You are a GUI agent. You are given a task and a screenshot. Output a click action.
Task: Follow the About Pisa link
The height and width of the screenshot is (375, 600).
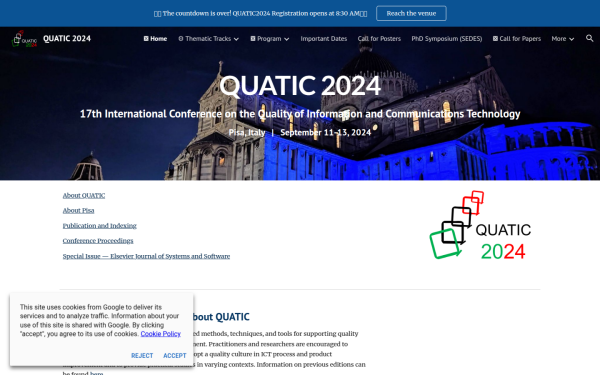(x=78, y=210)
